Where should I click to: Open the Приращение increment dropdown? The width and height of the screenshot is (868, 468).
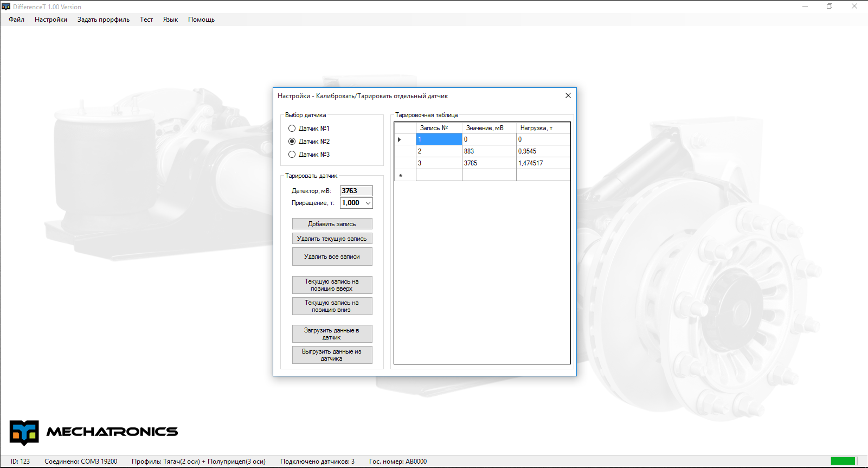coord(368,203)
